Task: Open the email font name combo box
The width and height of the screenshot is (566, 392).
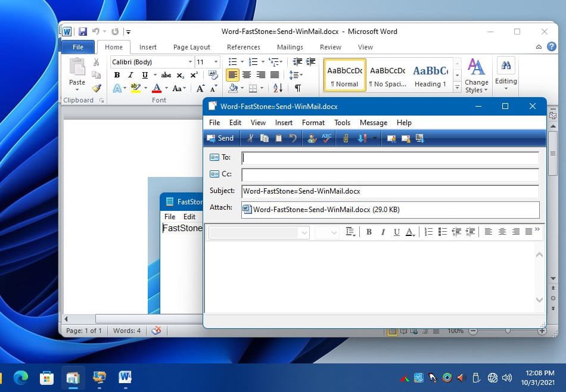Action: [x=304, y=232]
